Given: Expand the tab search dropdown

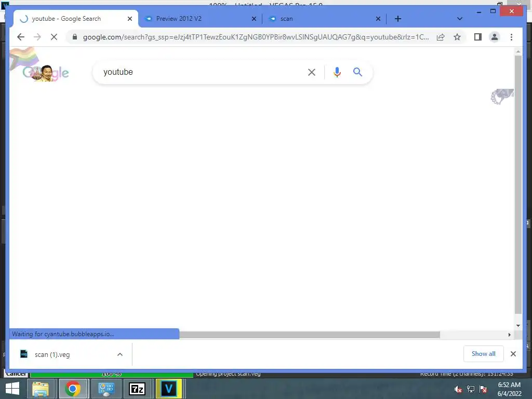Looking at the screenshot, I should point(460,19).
